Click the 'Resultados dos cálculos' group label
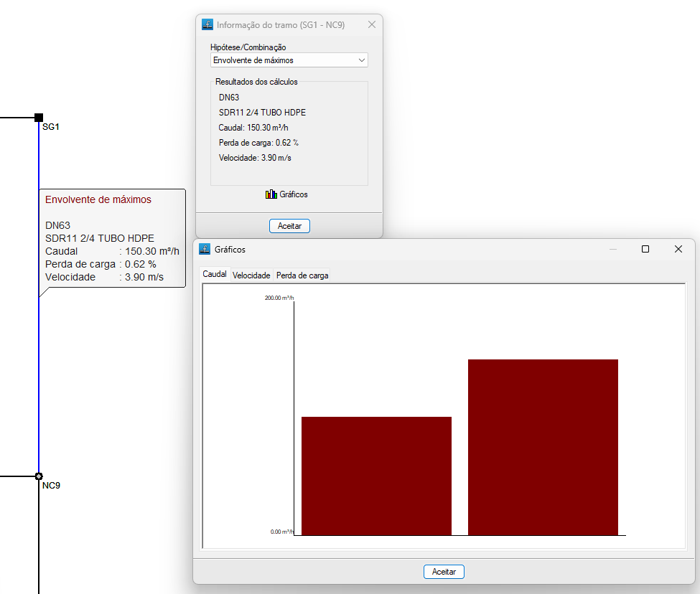The width and height of the screenshot is (700, 594). (256, 82)
